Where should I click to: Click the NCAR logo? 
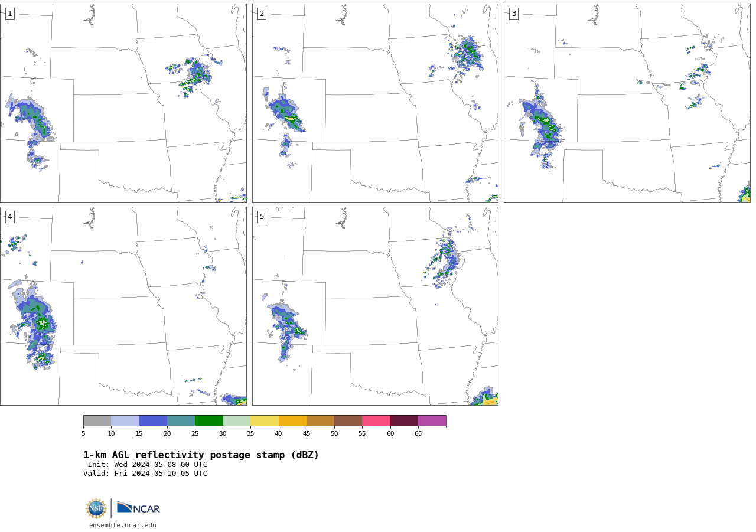138,508
